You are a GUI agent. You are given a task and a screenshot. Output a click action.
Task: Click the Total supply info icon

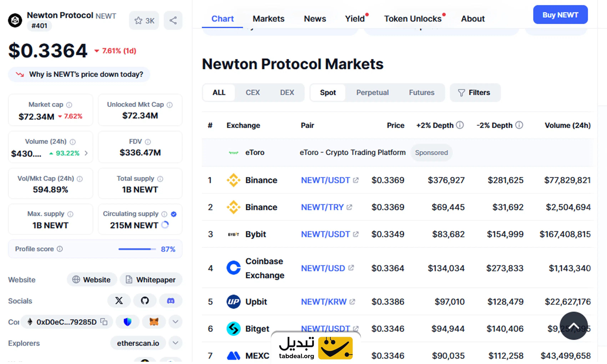coord(160,179)
